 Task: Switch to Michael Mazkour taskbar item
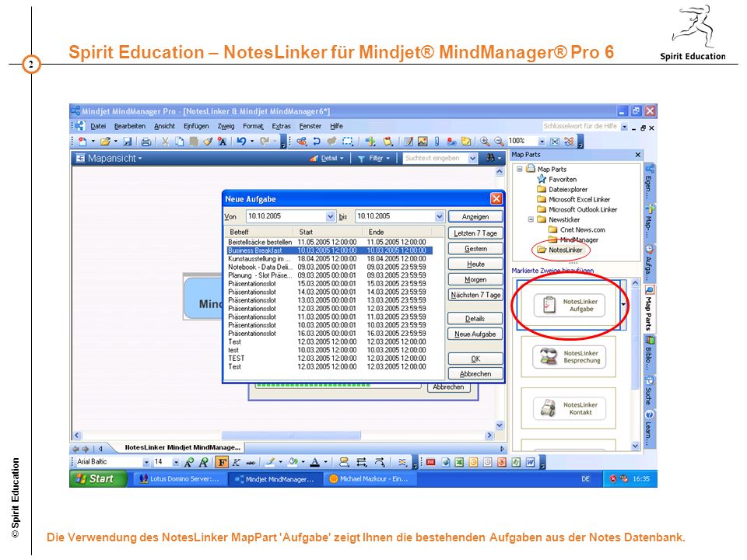(x=369, y=479)
